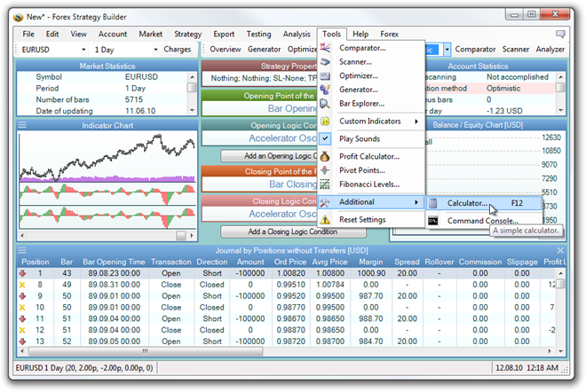
Task: Click the Margin value 1000.90
Action: tap(371, 273)
